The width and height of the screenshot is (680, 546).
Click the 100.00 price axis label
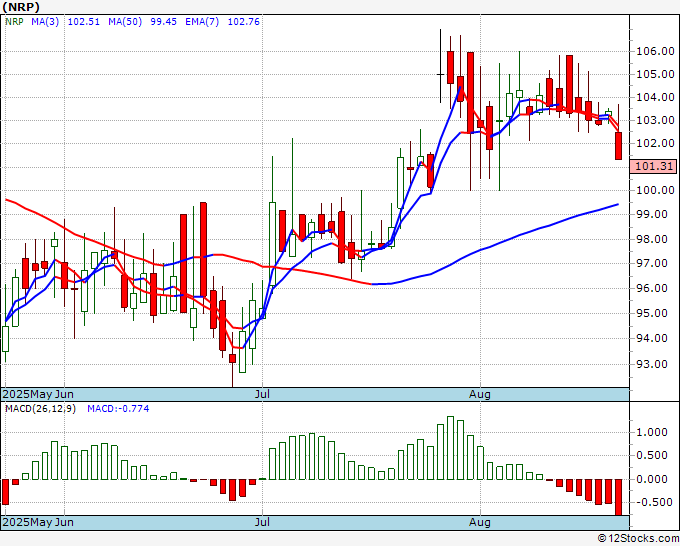(655, 190)
